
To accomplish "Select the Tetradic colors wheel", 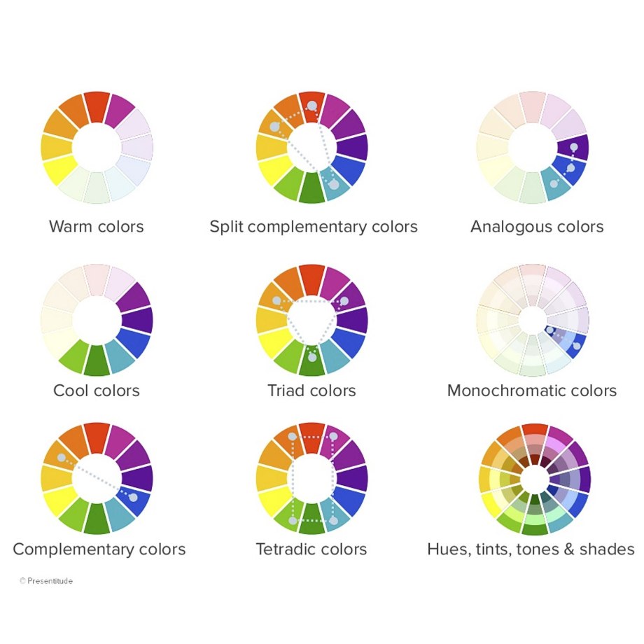I will [x=311, y=479].
